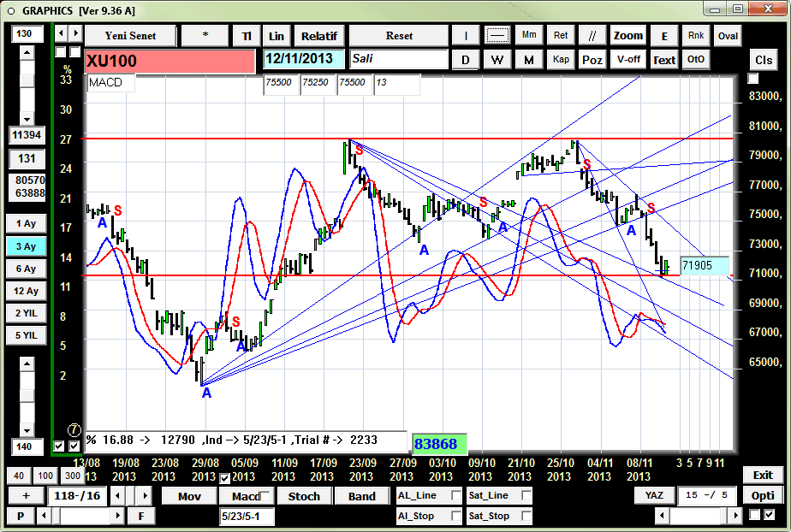Go to previous symbol with left arrow
Viewport: 791px width, 532px height.
pos(61,33)
